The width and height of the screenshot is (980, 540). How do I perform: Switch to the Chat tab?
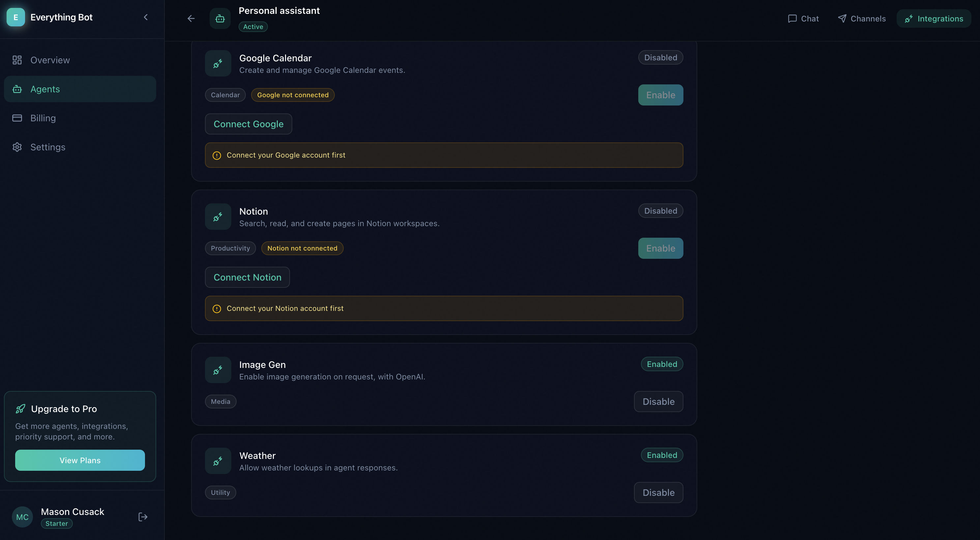pos(803,18)
